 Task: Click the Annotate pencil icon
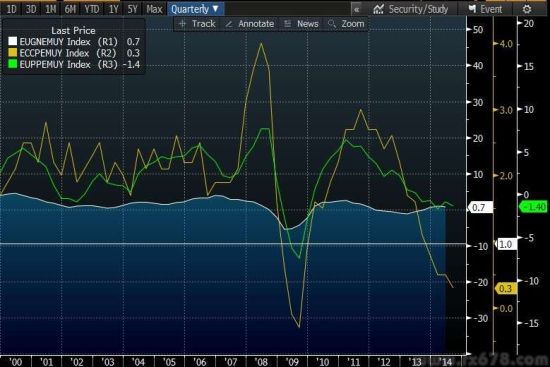(229, 24)
